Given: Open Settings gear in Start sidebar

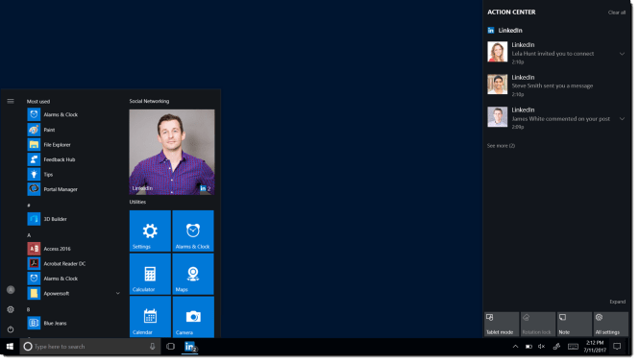Looking at the screenshot, I should pyautogui.click(x=11, y=310).
